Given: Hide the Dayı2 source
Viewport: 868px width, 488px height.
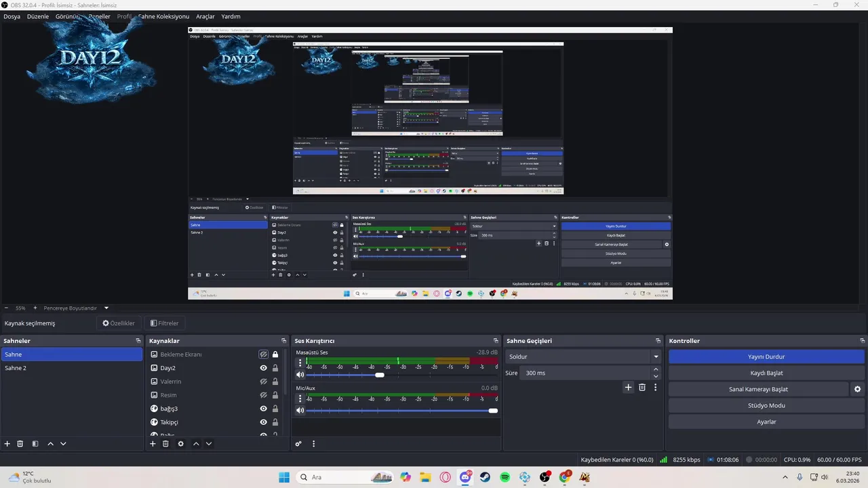Looking at the screenshot, I should click(263, 368).
